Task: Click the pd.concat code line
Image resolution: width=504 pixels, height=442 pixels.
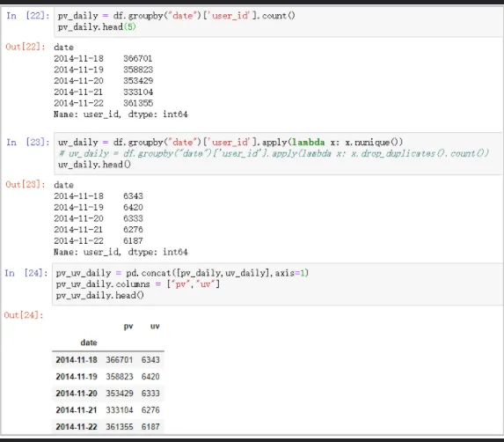Action: (182, 273)
